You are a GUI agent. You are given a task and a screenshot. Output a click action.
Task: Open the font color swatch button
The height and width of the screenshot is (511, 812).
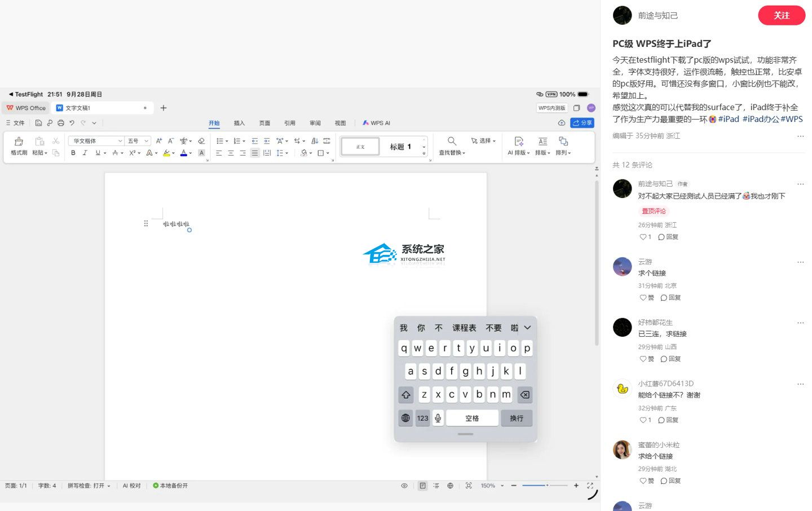pos(183,153)
